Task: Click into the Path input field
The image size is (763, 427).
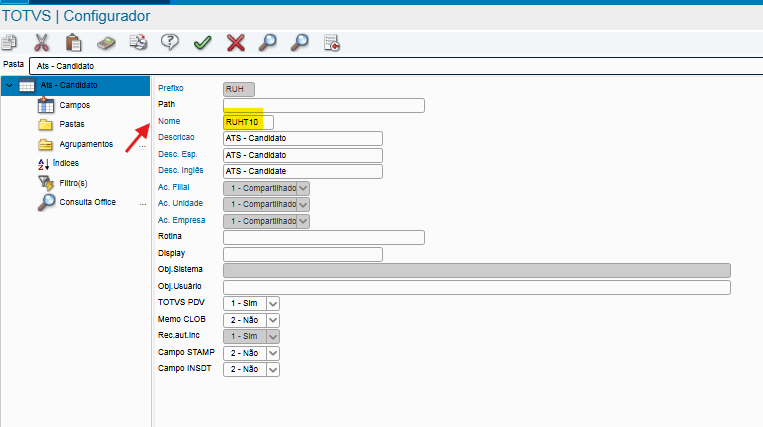Action: click(324, 106)
